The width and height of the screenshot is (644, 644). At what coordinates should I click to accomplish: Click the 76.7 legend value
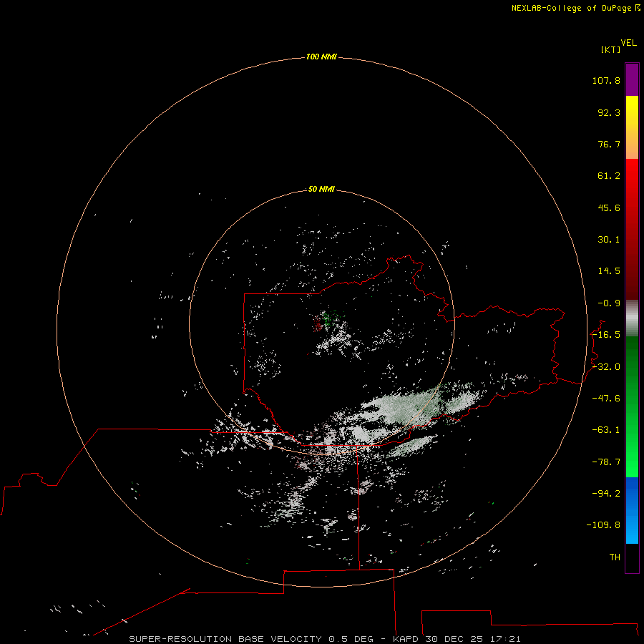(609, 144)
